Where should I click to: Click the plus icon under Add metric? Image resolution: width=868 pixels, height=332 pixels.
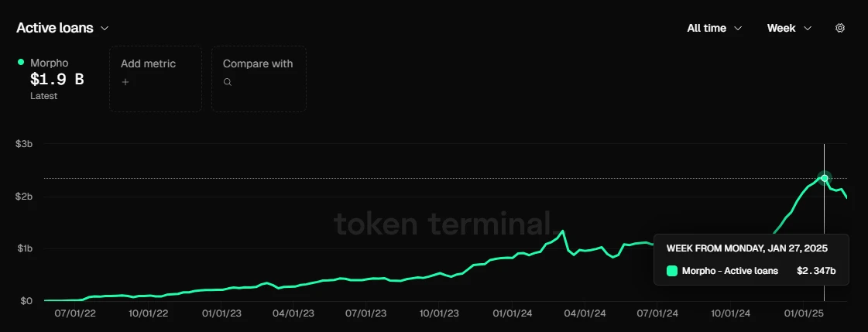125,81
